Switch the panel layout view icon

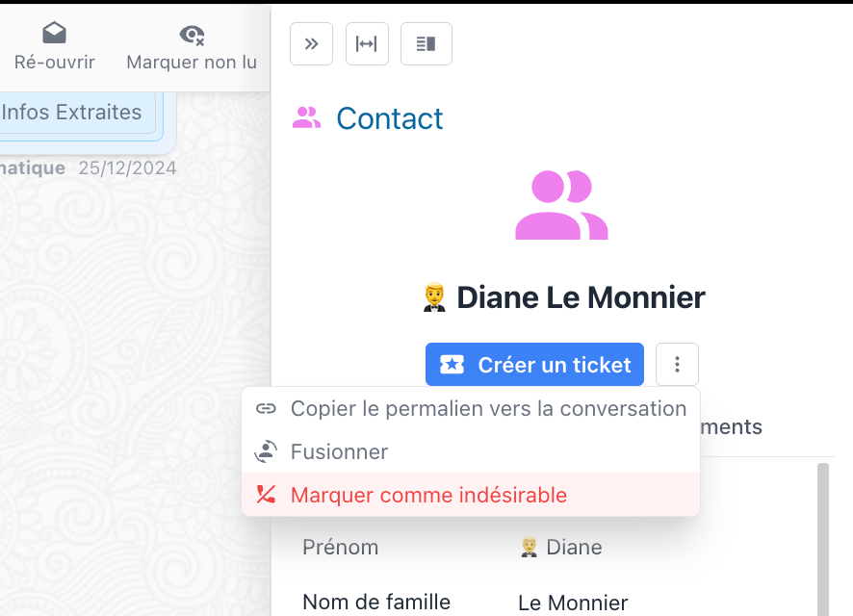pos(426,43)
